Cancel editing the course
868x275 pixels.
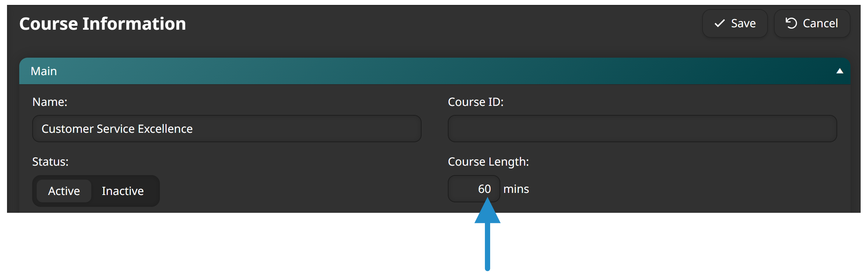812,23
